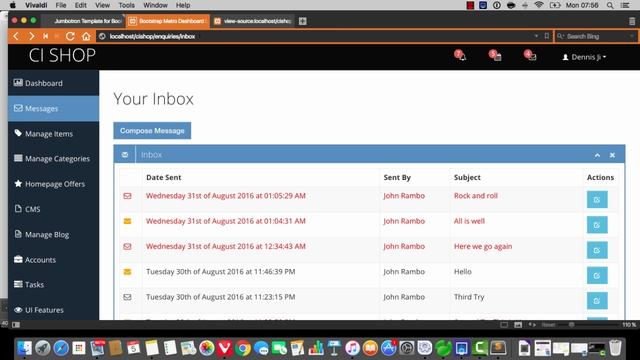Click envelope icon for Here we go again
This screenshot has width=640, height=360.
pos(127,247)
